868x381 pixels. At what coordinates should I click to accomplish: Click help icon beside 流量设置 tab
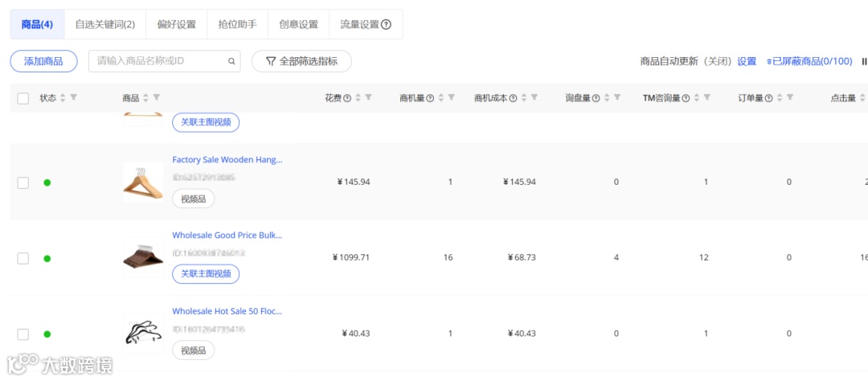click(x=387, y=25)
